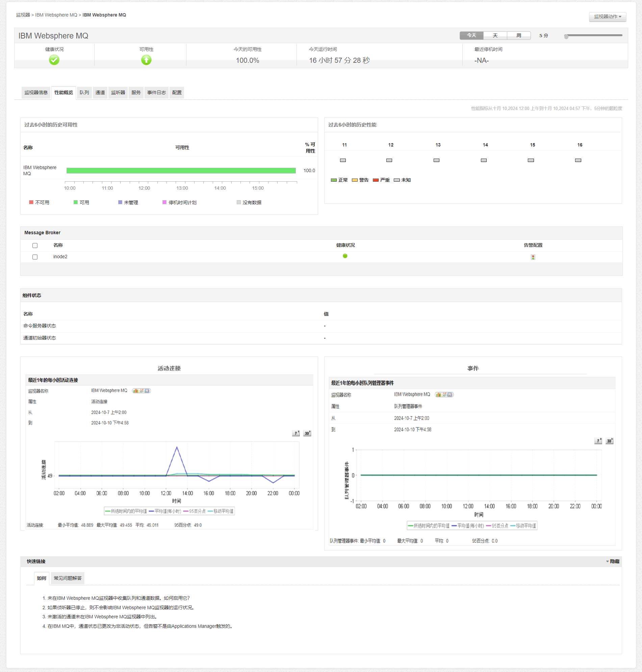Click the bar chart icon in 事件 panel
The width and height of the screenshot is (642, 672).
[x=439, y=395]
